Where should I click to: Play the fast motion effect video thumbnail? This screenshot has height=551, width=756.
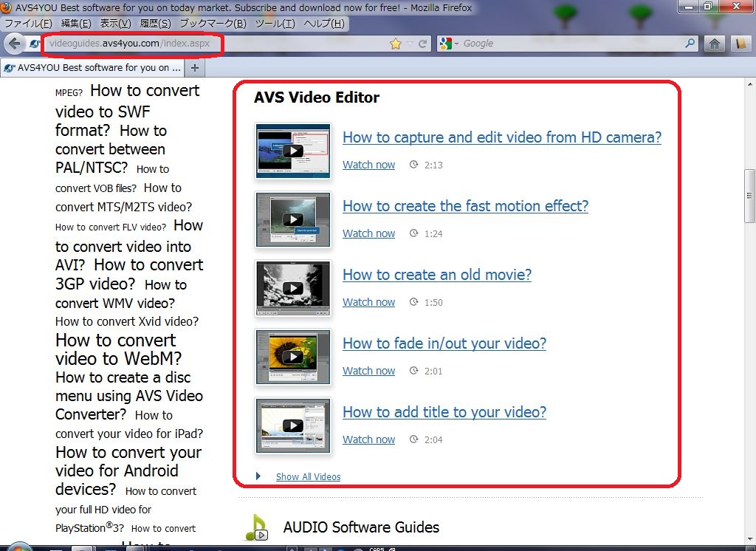[x=292, y=219]
